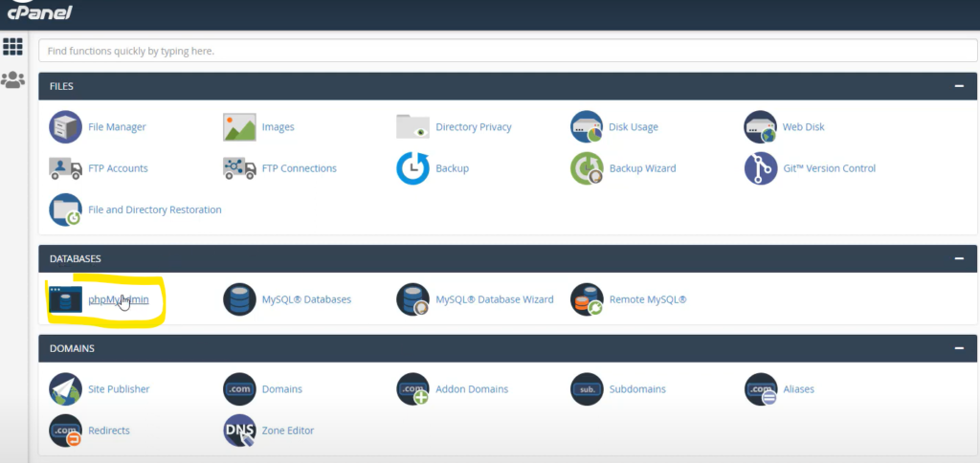Click the DNS Zone Editor icon
Screen dimensions: 980x463
point(239,430)
